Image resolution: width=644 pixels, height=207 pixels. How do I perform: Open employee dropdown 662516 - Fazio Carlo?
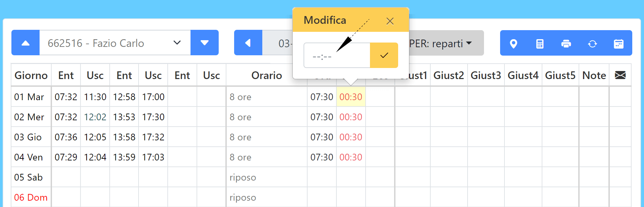point(115,43)
